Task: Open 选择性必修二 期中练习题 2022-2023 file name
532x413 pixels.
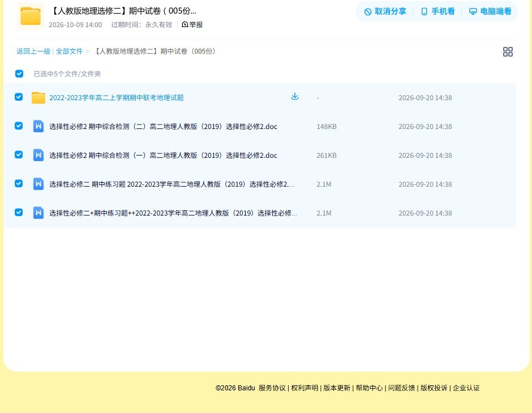Action: 171,184
